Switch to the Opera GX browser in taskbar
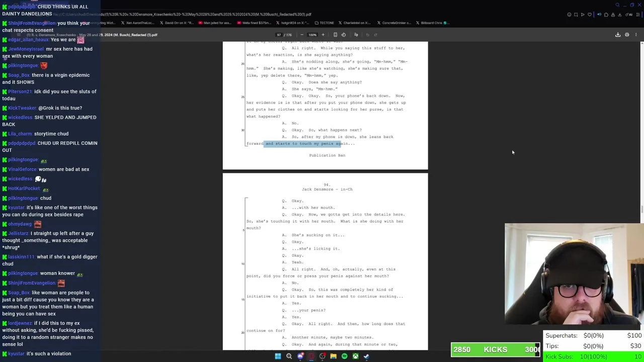644x362 pixels. pos(311,356)
